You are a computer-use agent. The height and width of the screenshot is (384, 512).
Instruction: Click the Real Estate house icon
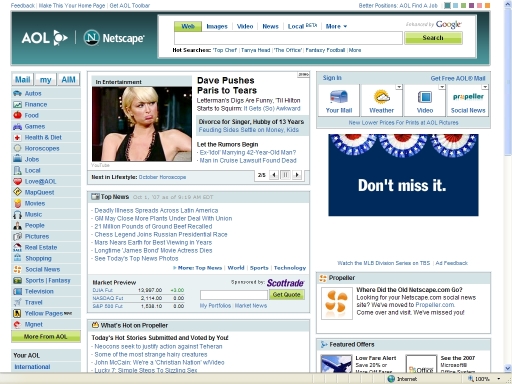point(17,247)
